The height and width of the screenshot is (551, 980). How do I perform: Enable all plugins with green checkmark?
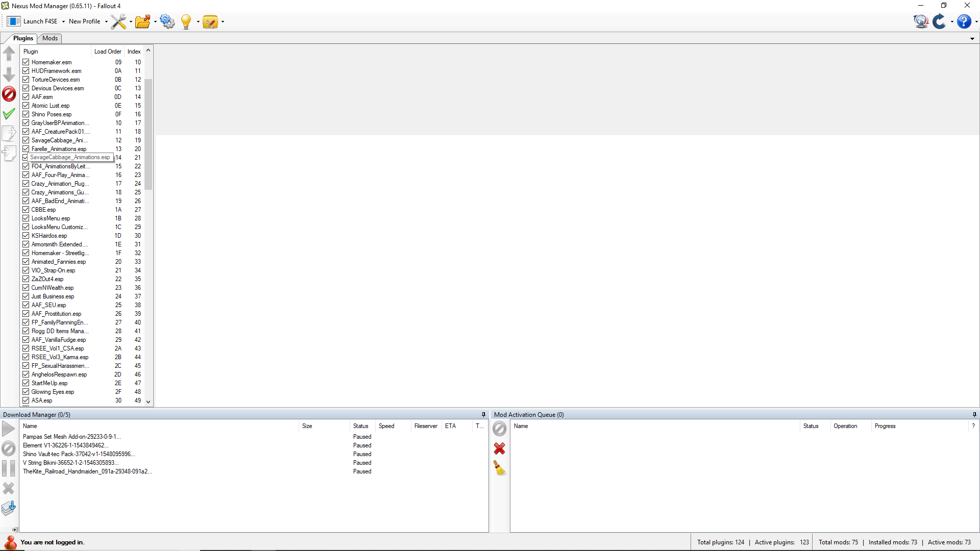9,114
